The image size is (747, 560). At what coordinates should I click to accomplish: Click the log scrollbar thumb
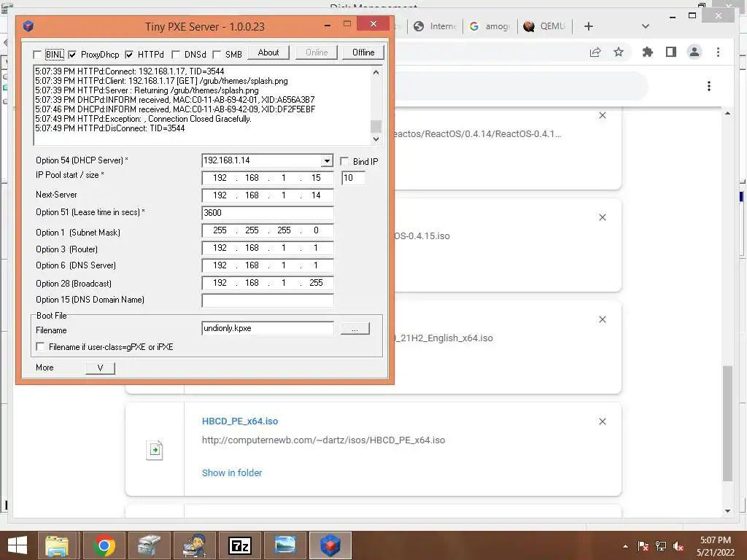tap(376, 126)
